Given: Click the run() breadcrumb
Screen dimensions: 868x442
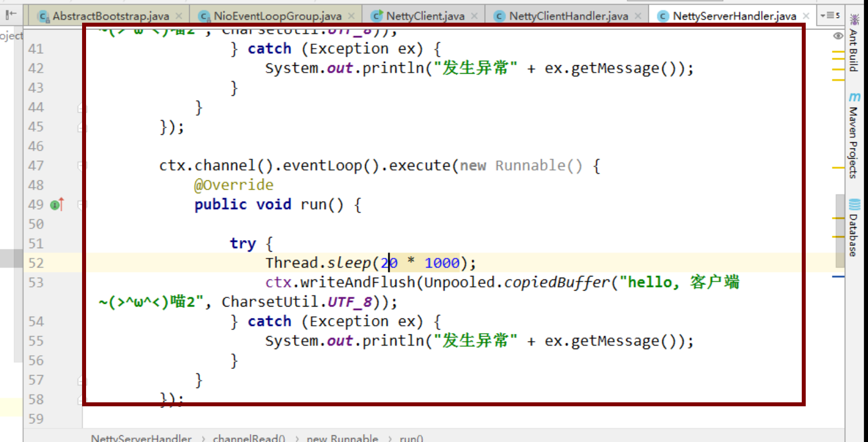Looking at the screenshot, I should 411,438.
